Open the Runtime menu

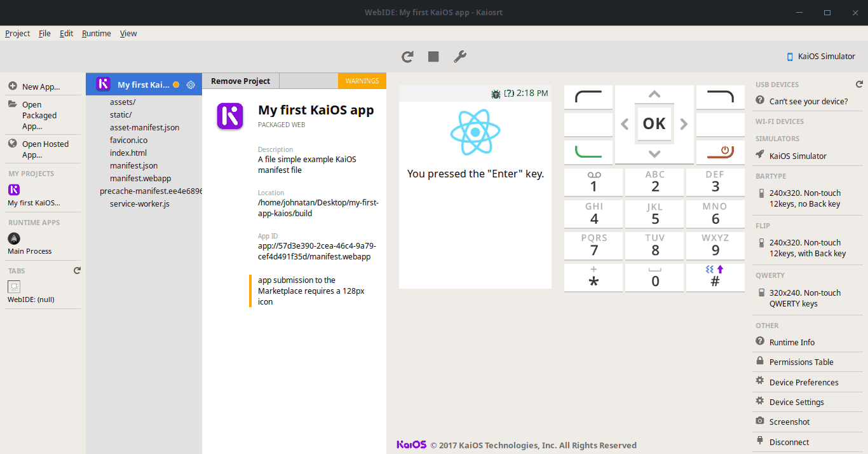point(96,33)
